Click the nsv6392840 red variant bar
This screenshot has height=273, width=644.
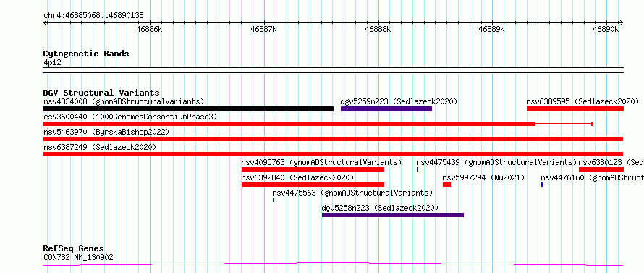313,185
